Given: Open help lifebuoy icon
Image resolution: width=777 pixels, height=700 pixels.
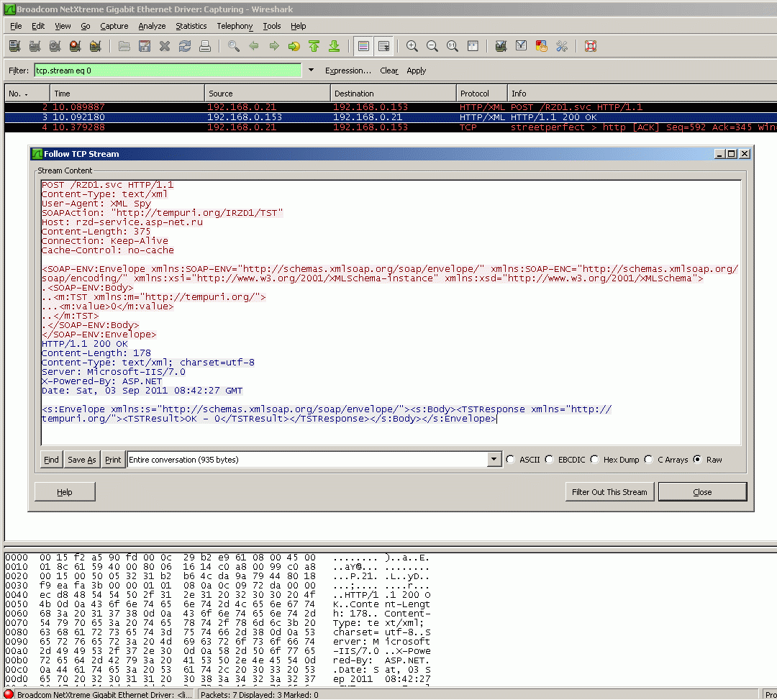Looking at the screenshot, I should click(x=590, y=46).
